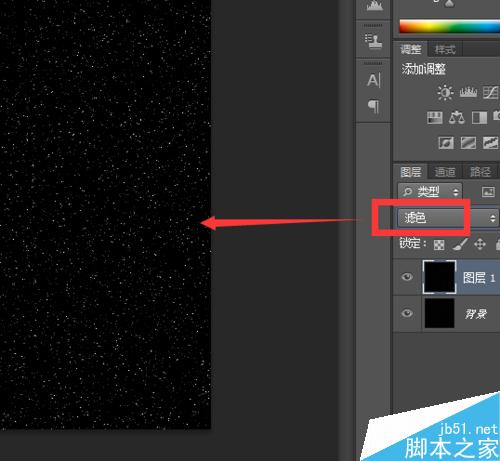Open the 类型 layer filter dropdown
Screen dimensions: 500x461
coord(430,192)
